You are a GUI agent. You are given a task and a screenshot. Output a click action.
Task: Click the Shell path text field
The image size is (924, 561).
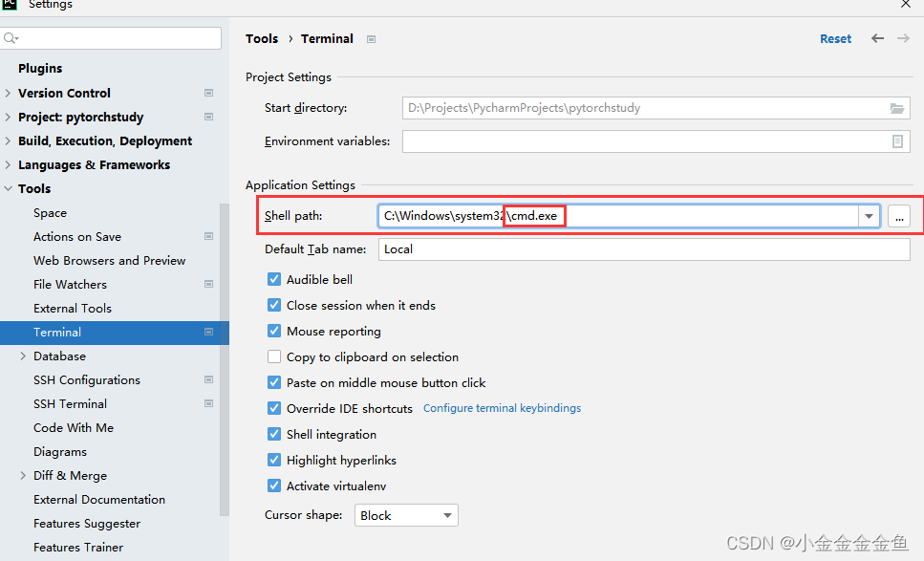(618, 216)
